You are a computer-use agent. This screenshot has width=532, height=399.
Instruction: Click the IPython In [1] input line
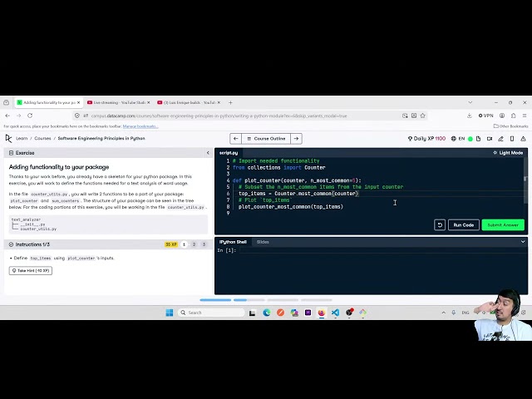click(382, 250)
